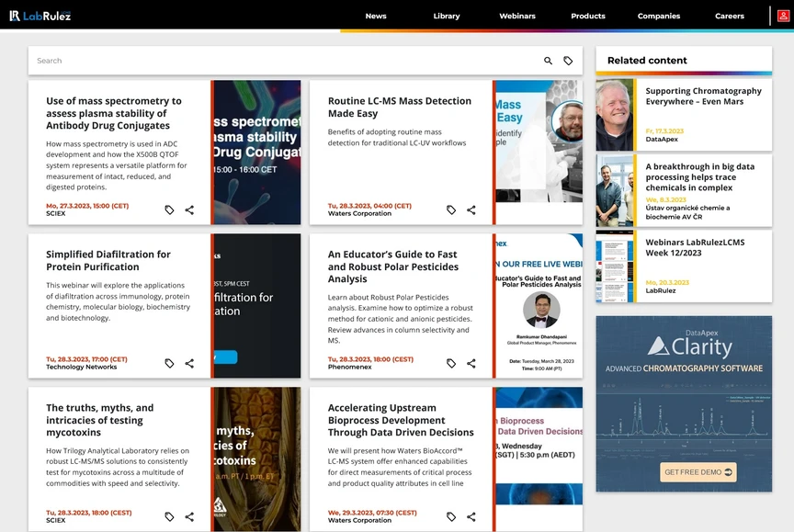Click 'Phenomenex' organizer name
This screenshot has width=794, height=532.
pyautogui.click(x=349, y=367)
